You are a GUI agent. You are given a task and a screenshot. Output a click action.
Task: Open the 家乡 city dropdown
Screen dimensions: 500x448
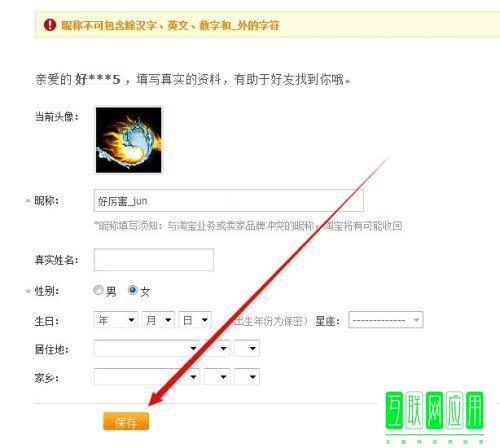point(217,377)
